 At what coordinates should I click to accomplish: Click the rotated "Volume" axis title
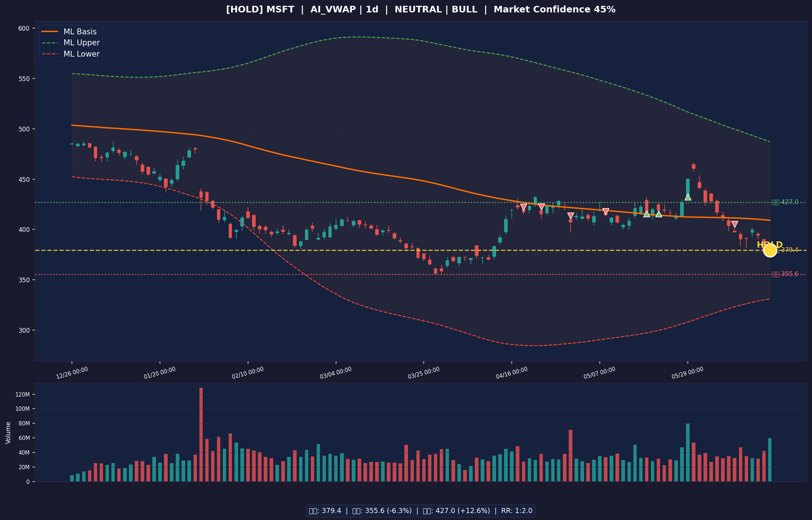8,433
